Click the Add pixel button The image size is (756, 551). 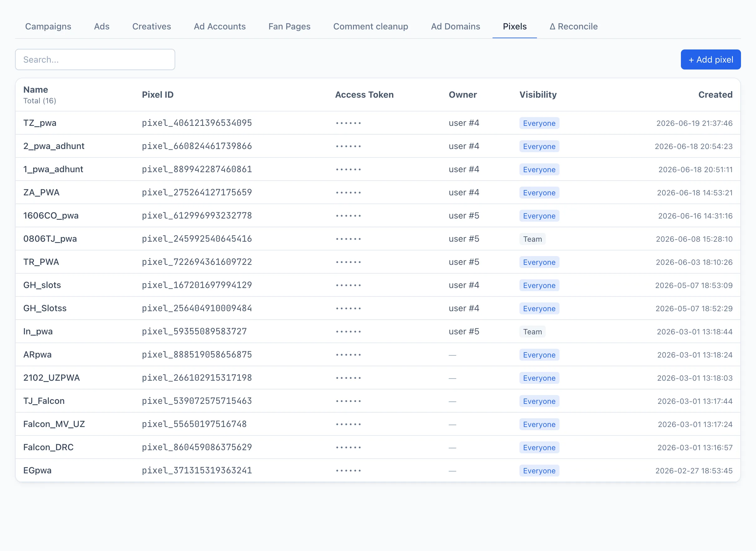711,60
